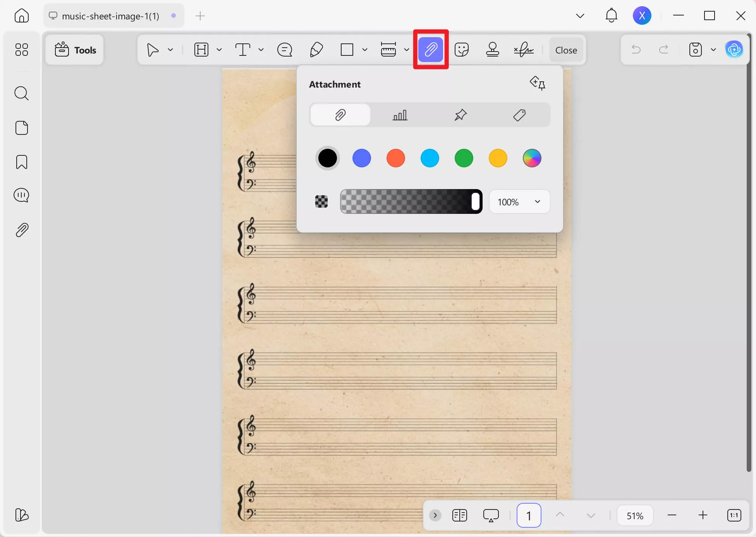Open the notifications bell
The width and height of the screenshot is (756, 537).
pos(611,15)
